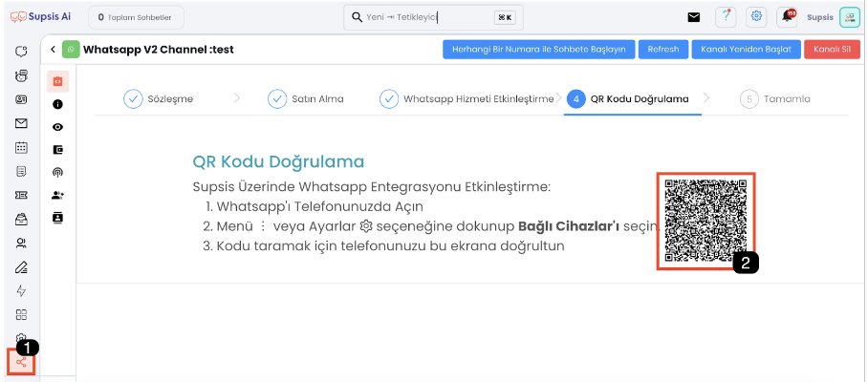Click the red Kanalı Sil button
This screenshot has height=382, width=868.
click(832, 50)
